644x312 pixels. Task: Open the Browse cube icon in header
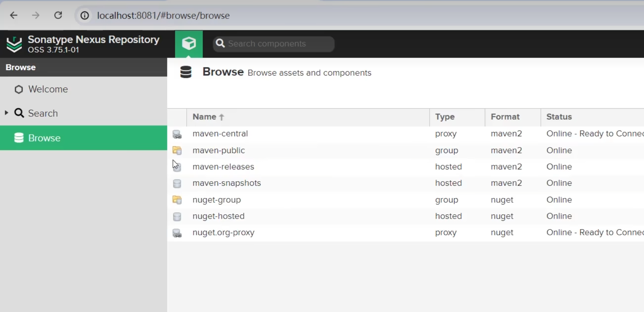point(189,44)
